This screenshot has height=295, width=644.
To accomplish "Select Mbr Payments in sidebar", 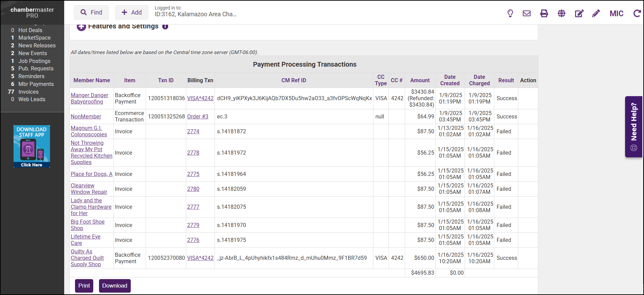I will [36, 84].
